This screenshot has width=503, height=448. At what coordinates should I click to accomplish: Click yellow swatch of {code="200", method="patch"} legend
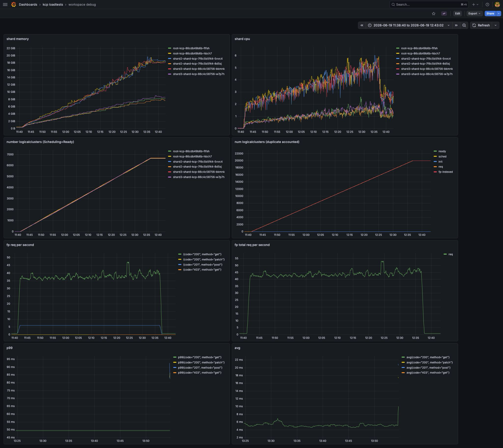coord(180,259)
